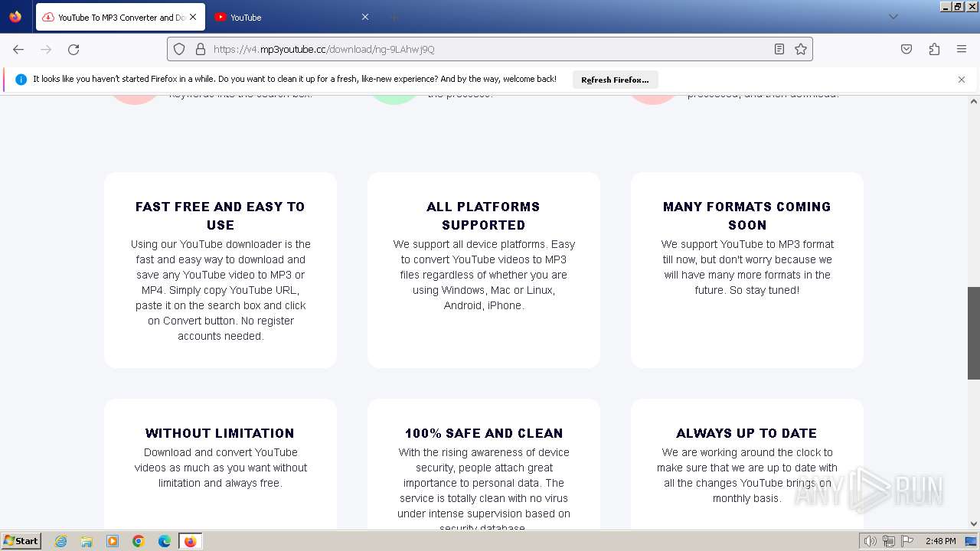Click 'ALL PLATFORMS SUPPORTED' heading
Screen dimensions: 980x551
tap(483, 216)
